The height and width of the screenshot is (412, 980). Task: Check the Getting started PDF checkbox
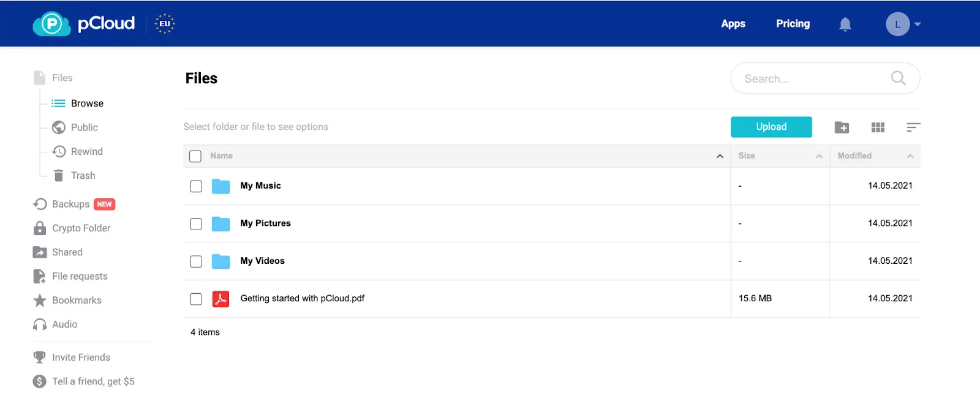[196, 299]
